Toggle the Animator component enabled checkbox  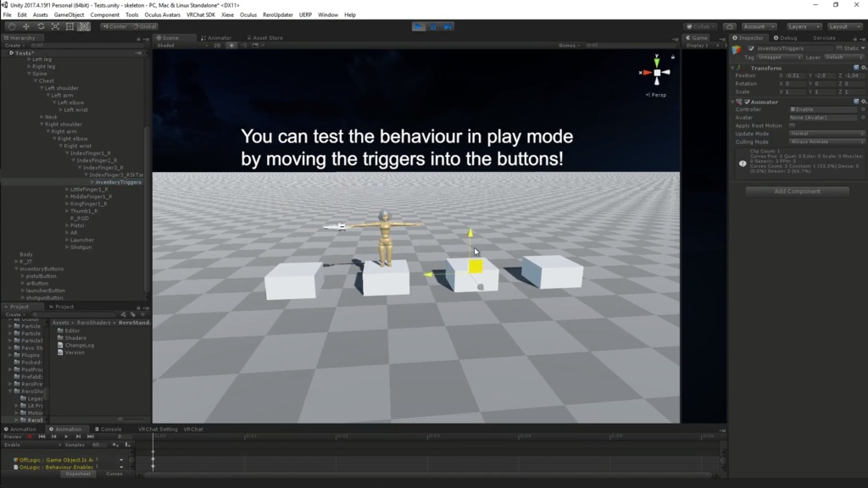(x=748, y=102)
